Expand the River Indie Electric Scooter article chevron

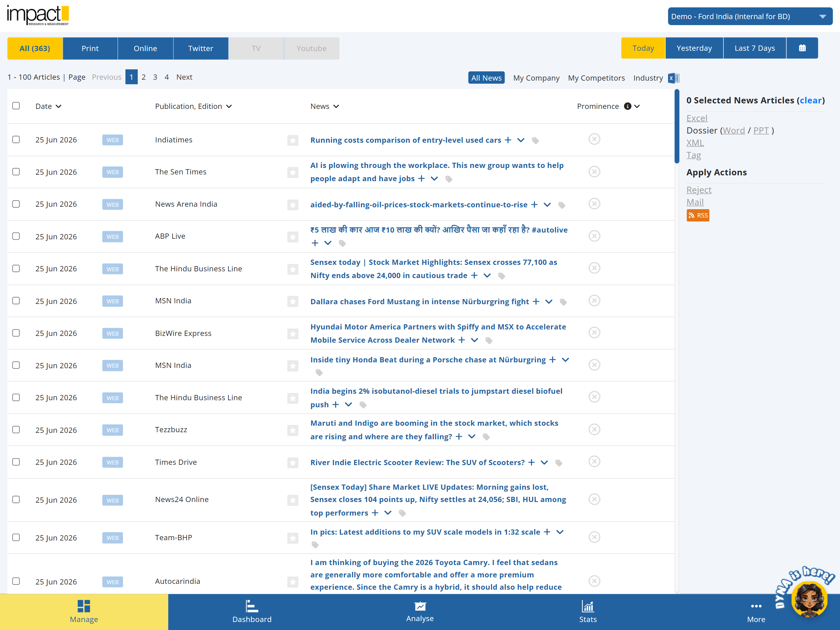pyautogui.click(x=545, y=462)
